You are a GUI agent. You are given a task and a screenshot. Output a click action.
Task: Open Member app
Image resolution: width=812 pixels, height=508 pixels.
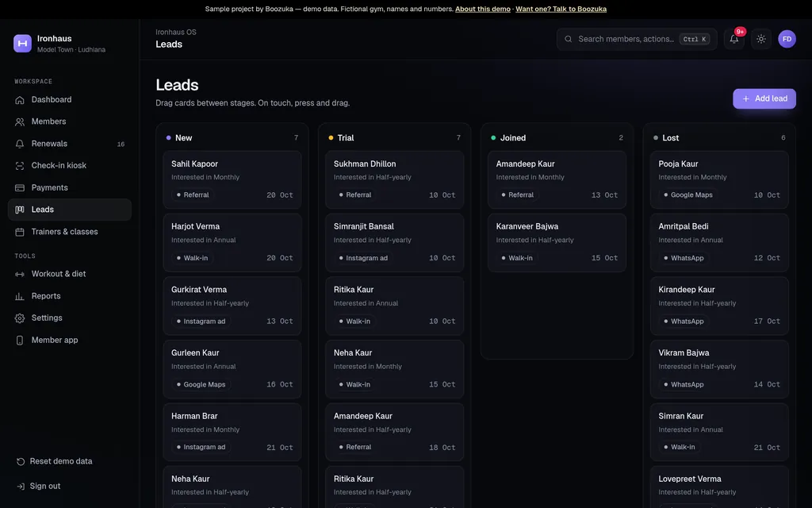(70, 340)
